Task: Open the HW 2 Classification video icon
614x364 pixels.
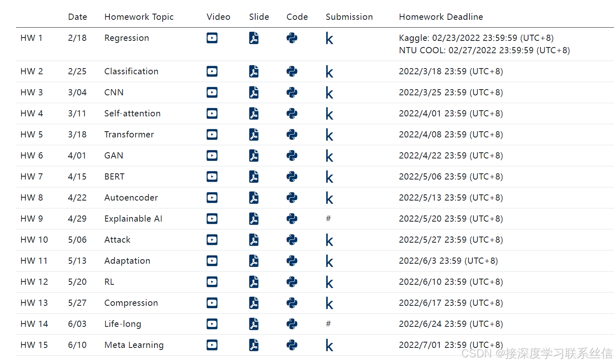Action: [x=212, y=71]
